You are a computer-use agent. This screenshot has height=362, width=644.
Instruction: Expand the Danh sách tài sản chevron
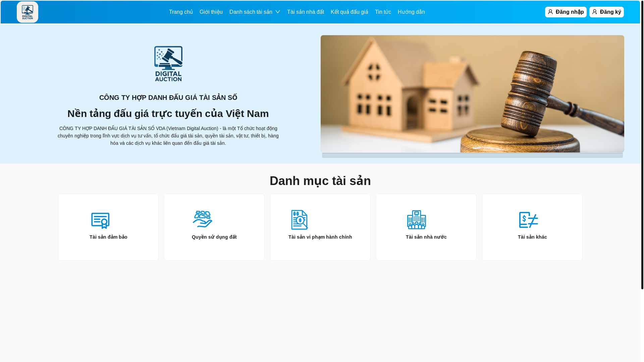click(278, 12)
